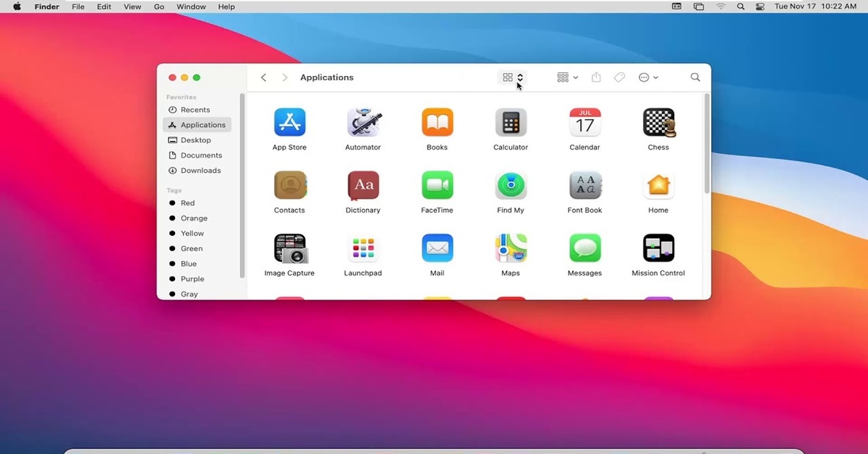Viewport: 868px width, 454px height.
Task: Click the sidebar vertical scrollbar
Action: click(242, 187)
